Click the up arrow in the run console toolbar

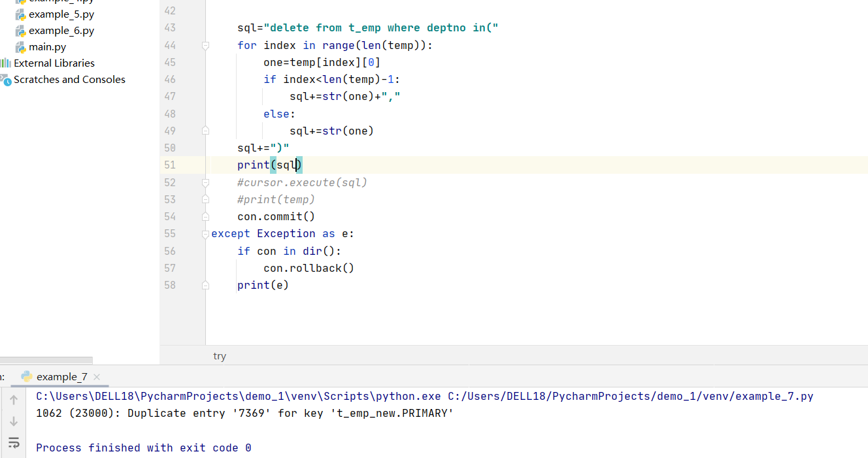(14, 400)
